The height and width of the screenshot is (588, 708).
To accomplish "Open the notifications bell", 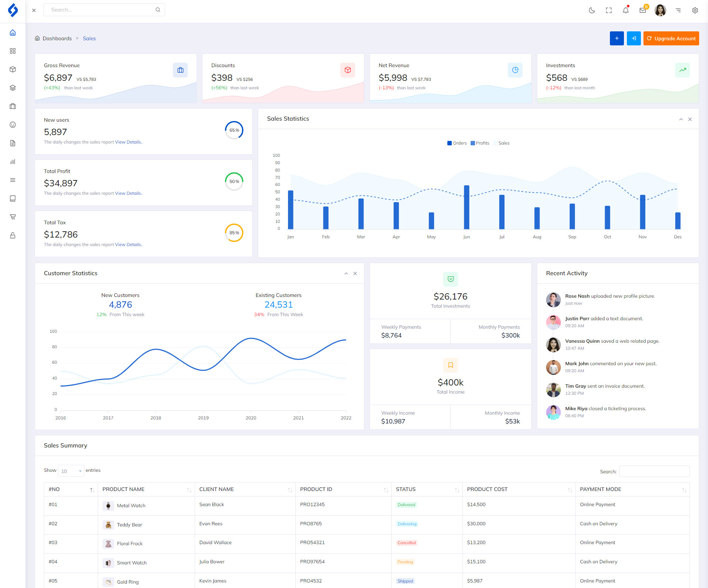I will click(x=626, y=10).
